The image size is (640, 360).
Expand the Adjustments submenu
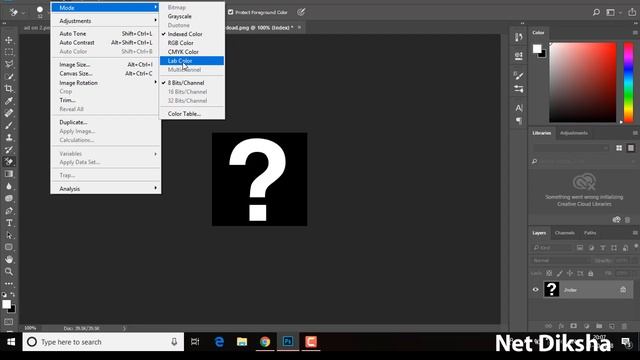tap(106, 21)
